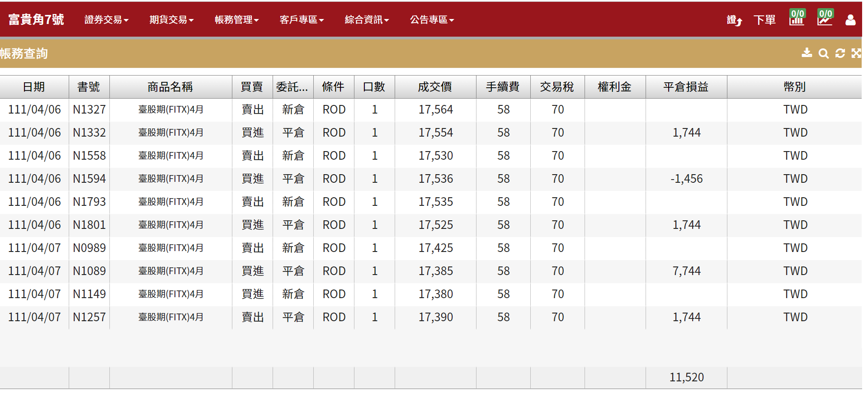The width and height of the screenshot is (868, 399).
Task: Click the fullscreen expand icon
Action: pos(856,53)
